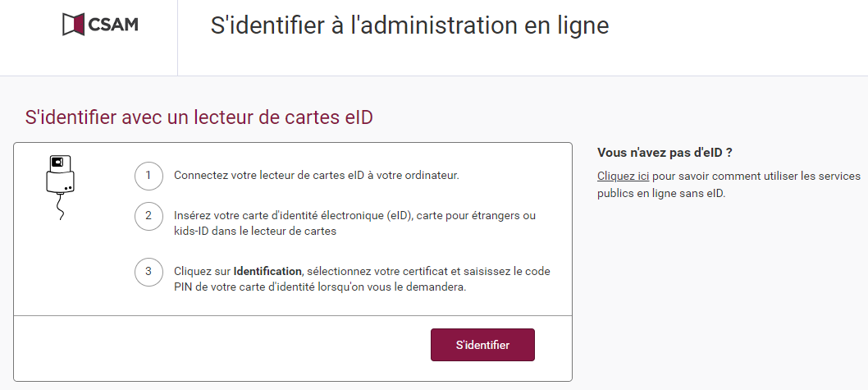Image resolution: width=868 pixels, height=390 pixels.
Task: Click the bold word 'Identification' in step 3
Action: [x=267, y=272]
